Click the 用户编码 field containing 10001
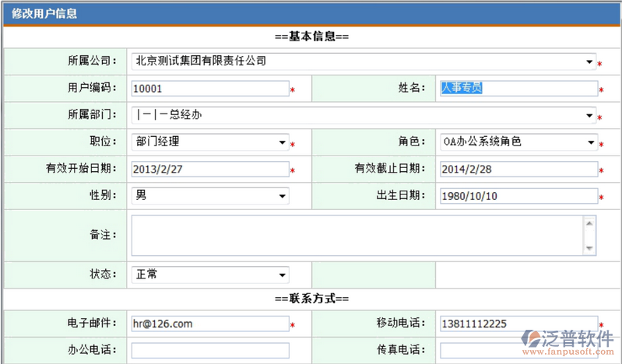622x364 pixels. 209,89
